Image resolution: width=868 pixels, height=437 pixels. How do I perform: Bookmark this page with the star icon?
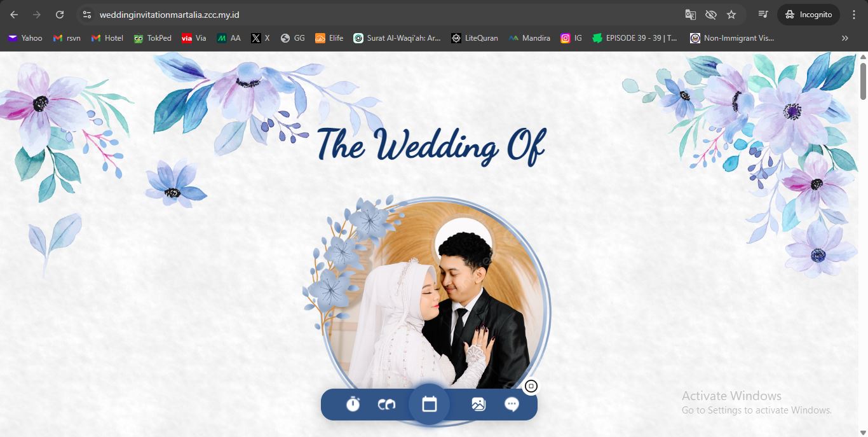tap(731, 15)
